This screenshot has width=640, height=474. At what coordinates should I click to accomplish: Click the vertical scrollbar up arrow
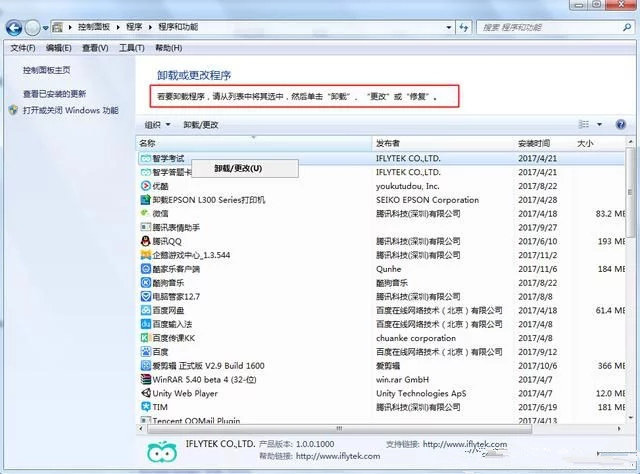point(630,142)
